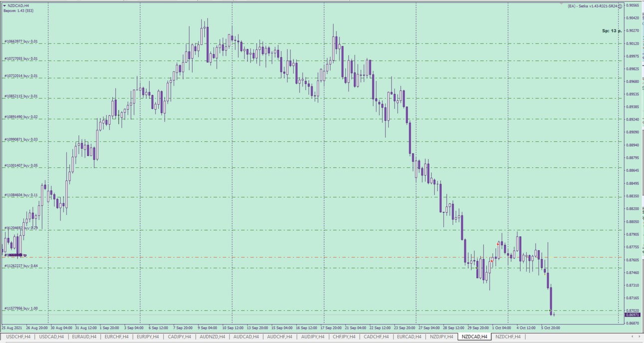Click the '1 Oct 04:00' time axis label
Image resolution: width=644 pixels, height=343 pixels.
pos(501,328)
